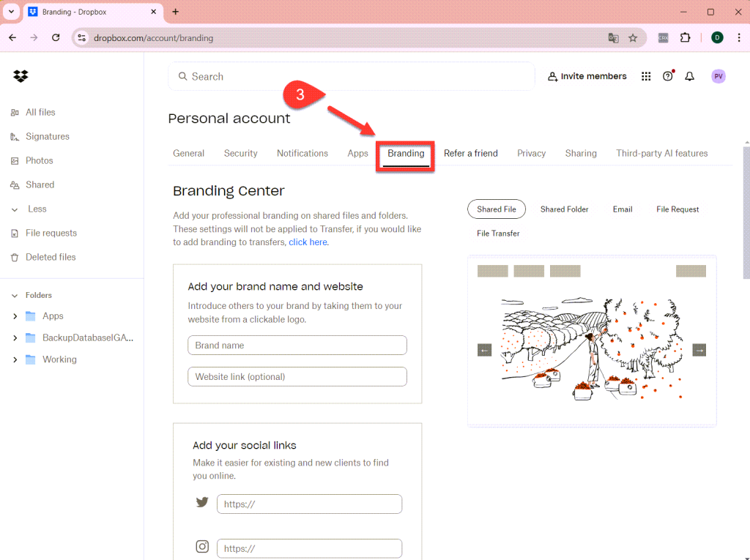Open the tab search dropdown in Chrome
This screenshot has height=560, width=750.
[11, 12]
